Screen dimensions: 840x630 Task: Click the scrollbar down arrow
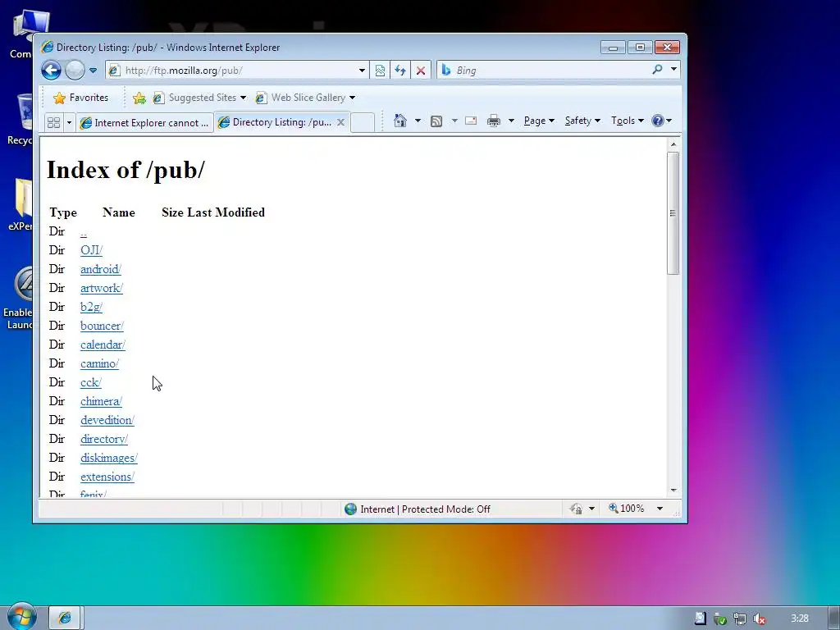[x=673, y=491]
